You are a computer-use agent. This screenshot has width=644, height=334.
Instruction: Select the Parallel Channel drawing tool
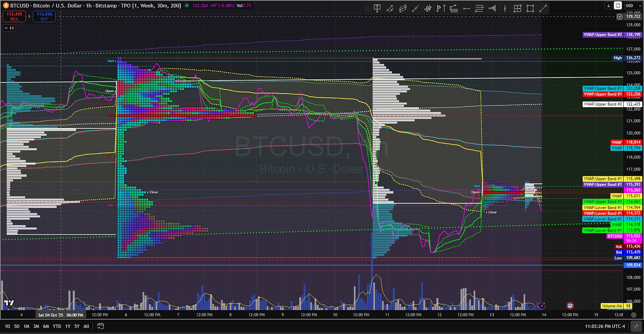(x=402, y=8)
